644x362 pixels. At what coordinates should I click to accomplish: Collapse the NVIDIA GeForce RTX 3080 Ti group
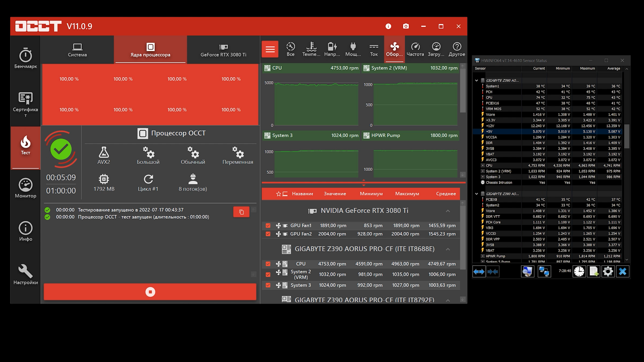[448, 211]
